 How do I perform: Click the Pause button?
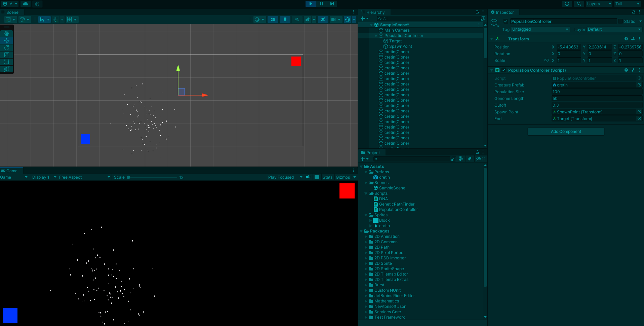click(321, 4)
